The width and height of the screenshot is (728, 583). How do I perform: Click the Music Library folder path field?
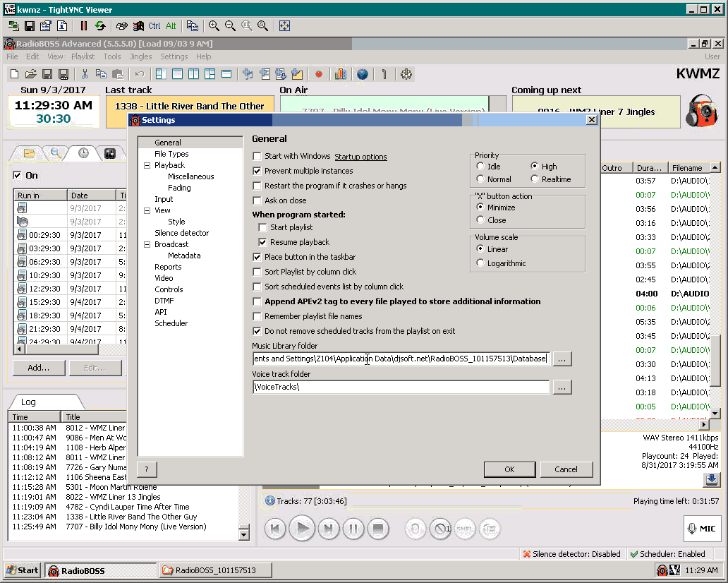point(401,359)
